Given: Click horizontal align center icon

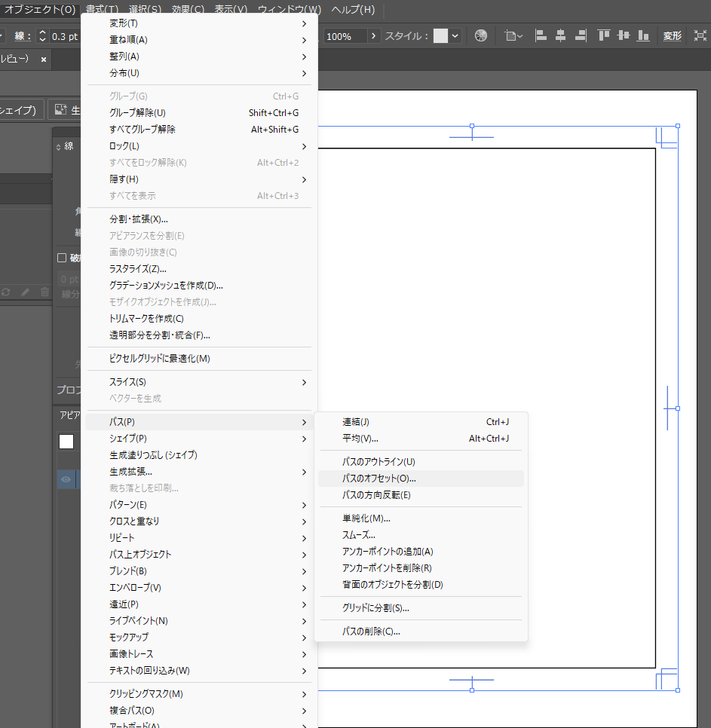Looking at the screenshot, I should coord(561,35).
